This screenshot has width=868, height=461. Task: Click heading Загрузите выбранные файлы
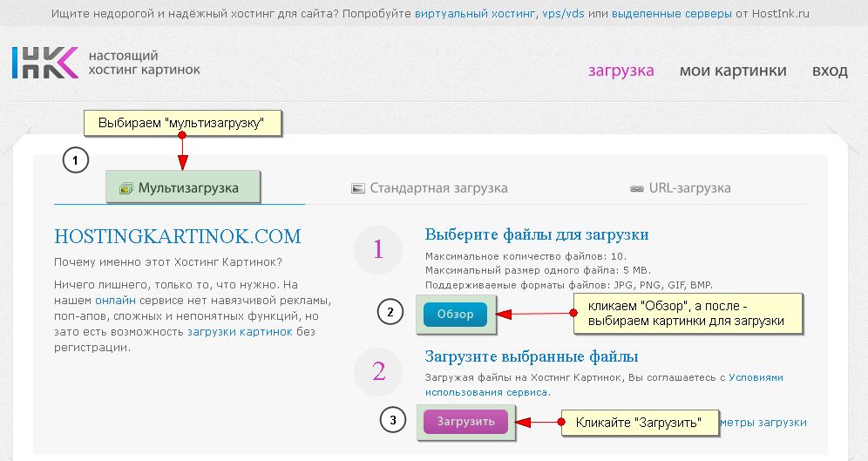click(532, 356)
